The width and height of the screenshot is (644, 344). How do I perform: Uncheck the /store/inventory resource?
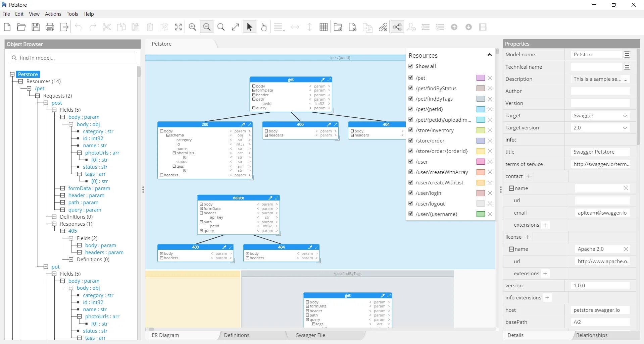(x=410, y=130)
